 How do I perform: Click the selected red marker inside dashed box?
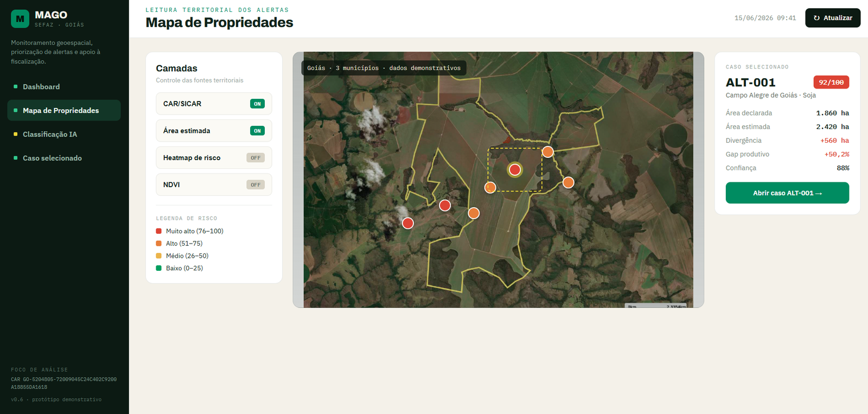coord(515,170)
